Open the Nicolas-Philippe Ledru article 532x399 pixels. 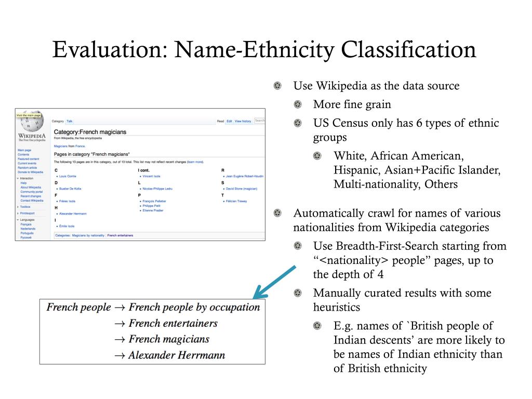[x=157, y=189]
